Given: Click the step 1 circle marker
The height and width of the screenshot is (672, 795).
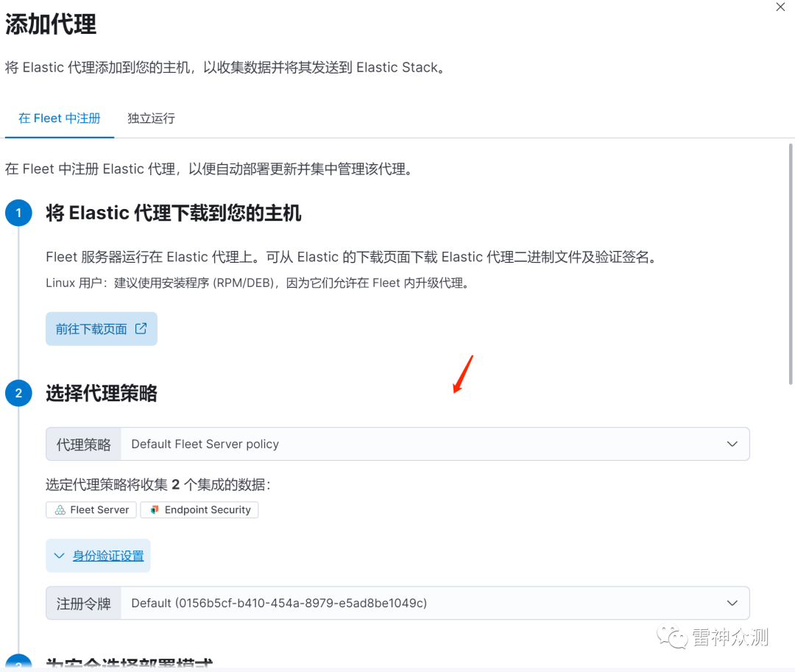Looking at the screenshot, I should click(x=18, y=213).
